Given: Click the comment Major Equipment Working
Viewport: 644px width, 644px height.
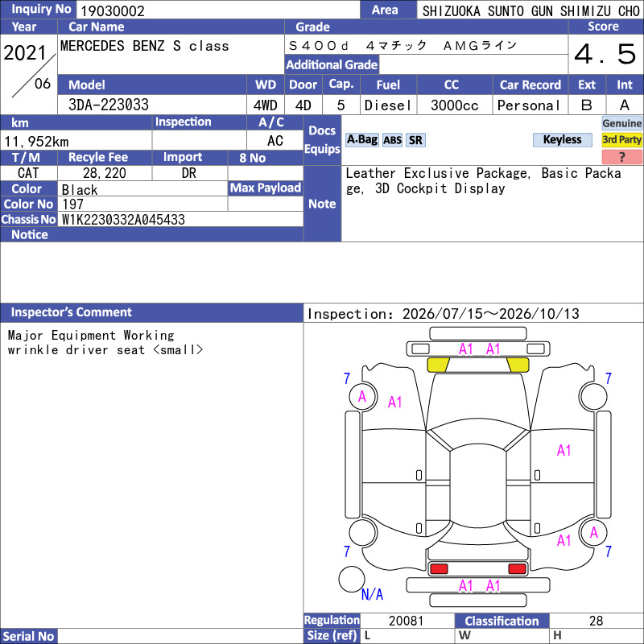Looking at the screenshot, I should pyautogui.click(x=91, y=336).
